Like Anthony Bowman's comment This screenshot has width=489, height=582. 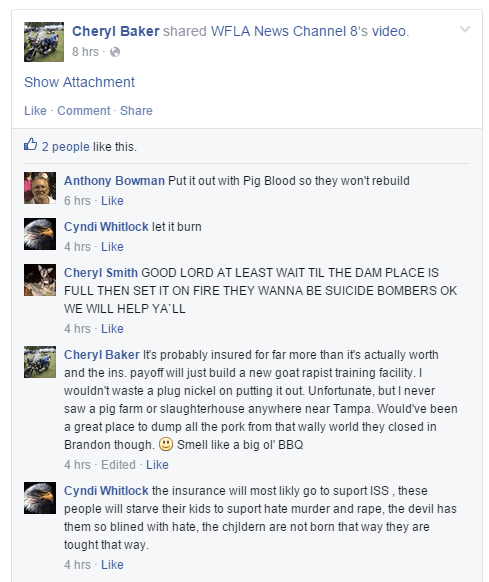tap(112, 201)
